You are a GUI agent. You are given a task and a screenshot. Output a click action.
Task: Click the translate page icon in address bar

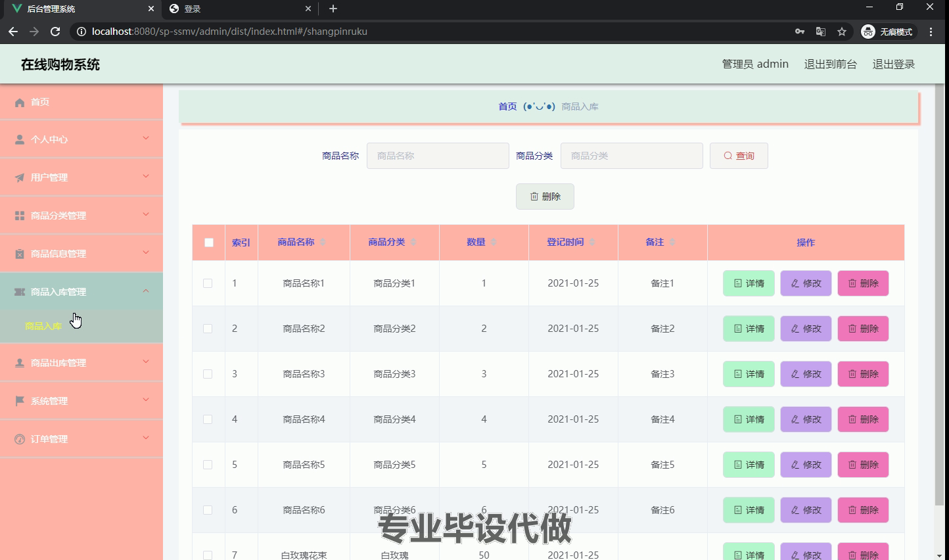[821, 32]
